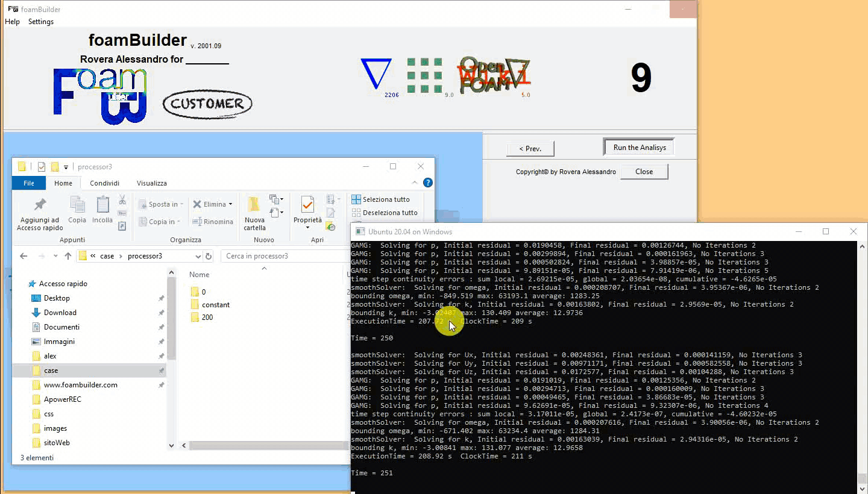Image resolution: width=868 pixels, height=494 pixels.
Task: Click the Refresh icon beside address bar
Action: click(209, 256)
